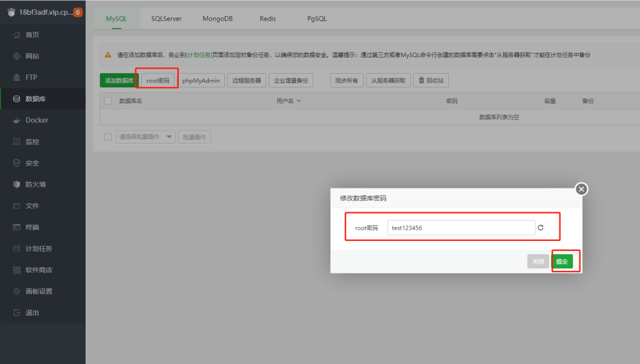This screenshot has width=640, height=364.
Task: Open the 回收站 recycle bin
Action: (432, 81)
